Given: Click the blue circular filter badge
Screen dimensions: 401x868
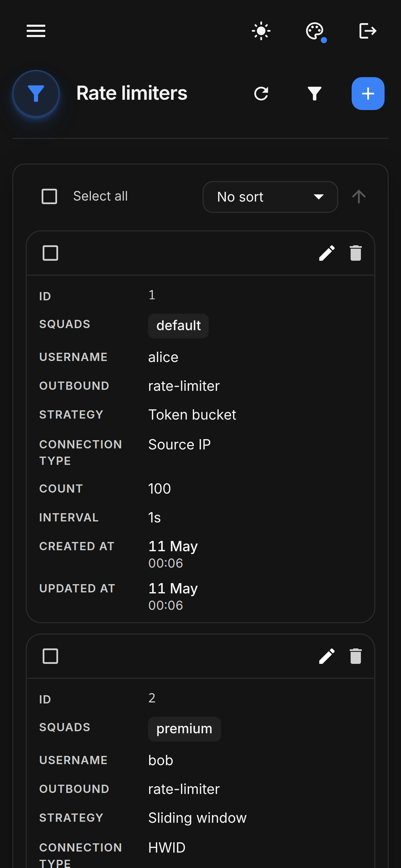Looking at the screenshot, I should coord(36,94).
